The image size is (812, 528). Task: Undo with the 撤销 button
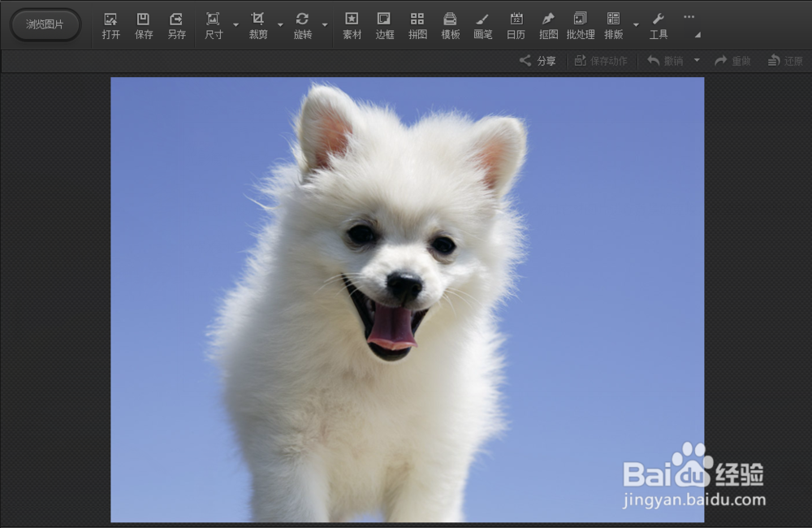(x=666, y=61)
